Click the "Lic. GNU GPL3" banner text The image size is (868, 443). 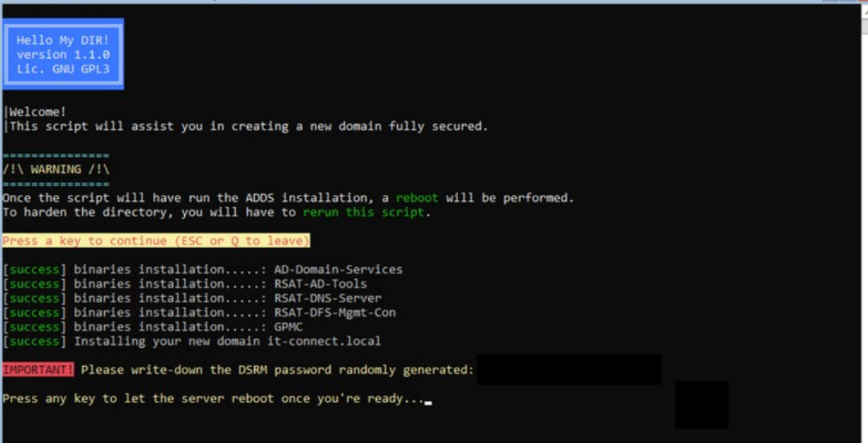click(63, 69)
